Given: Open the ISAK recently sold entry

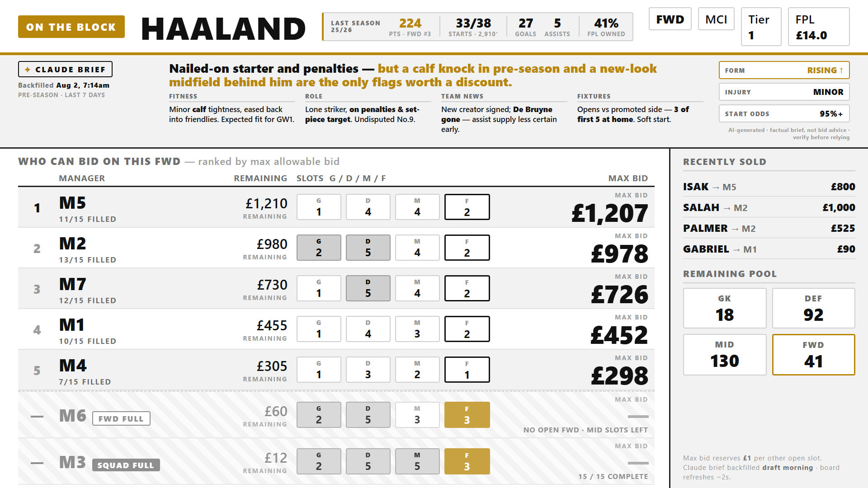Looking at the screenshot, I should pyautogui.click(x=769, y=187).
